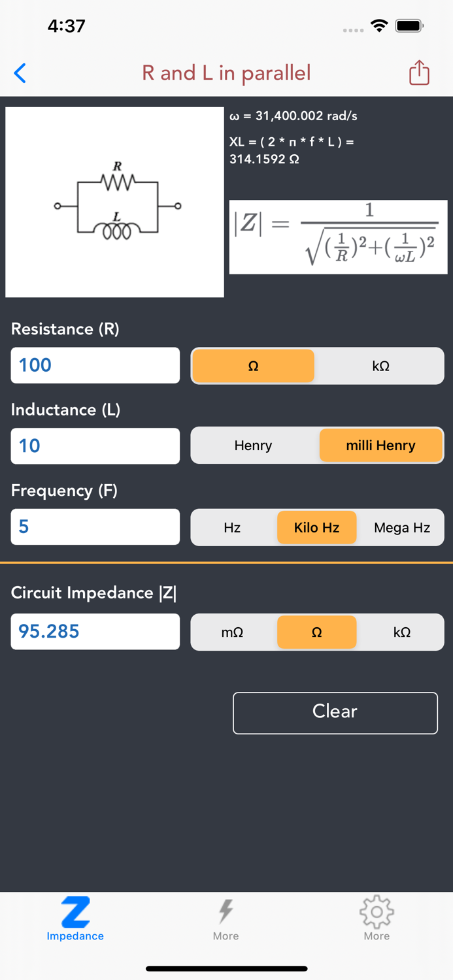The width and height of the screenshot is (453, 980).
Task: Open the share sheet via the share icon
Action: [418, 73]
